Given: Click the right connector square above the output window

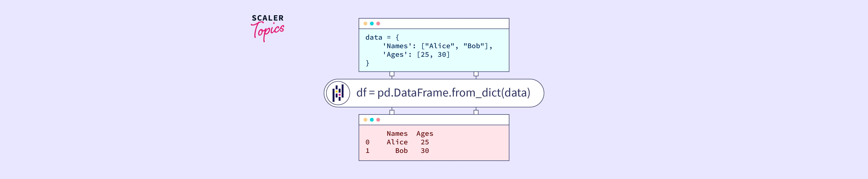Looking at the screenshot, I should [476, 112].
